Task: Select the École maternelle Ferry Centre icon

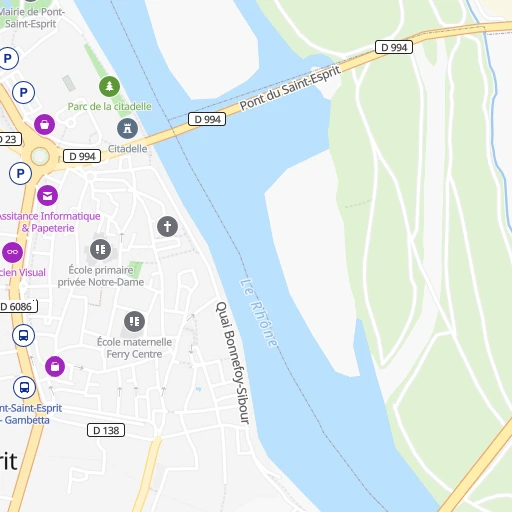Action: click(134, 322)
